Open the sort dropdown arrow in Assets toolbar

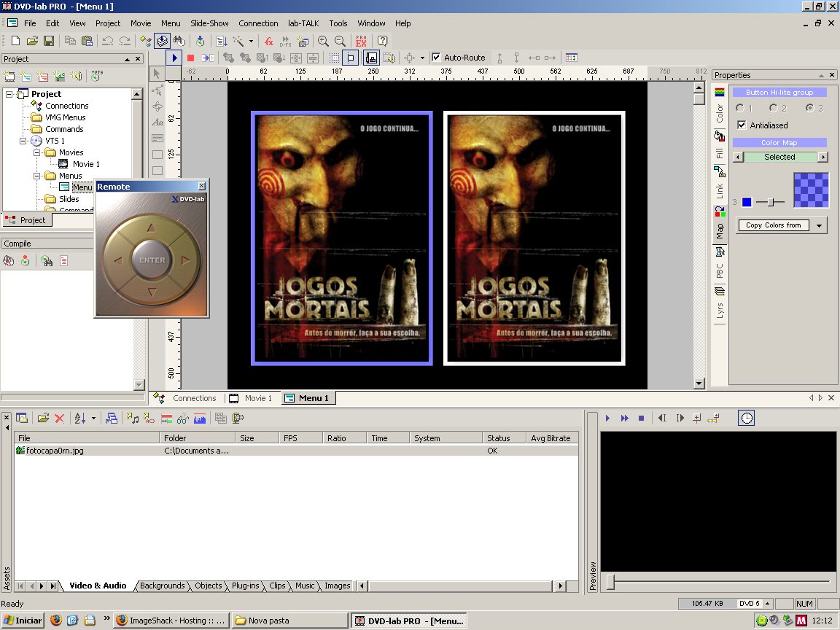(x=93, y=419)
